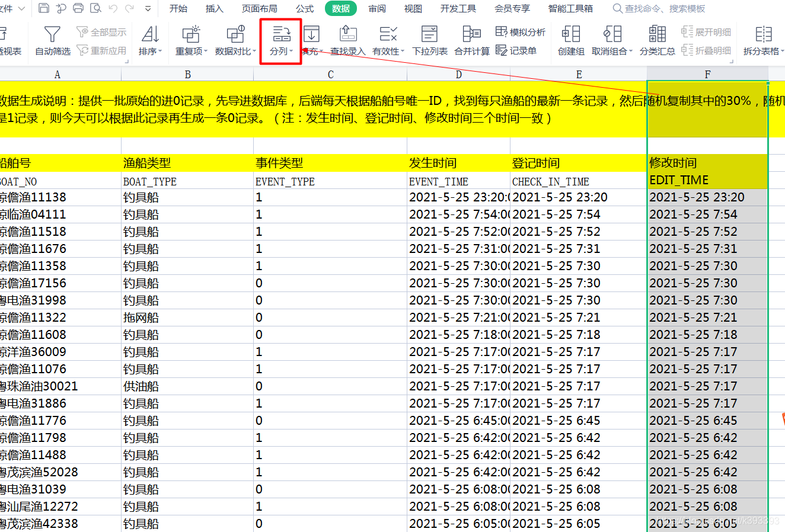The width and height of the screenshot is (785, 532).
Task: Select column E header
Action: [x=579, y=74]
